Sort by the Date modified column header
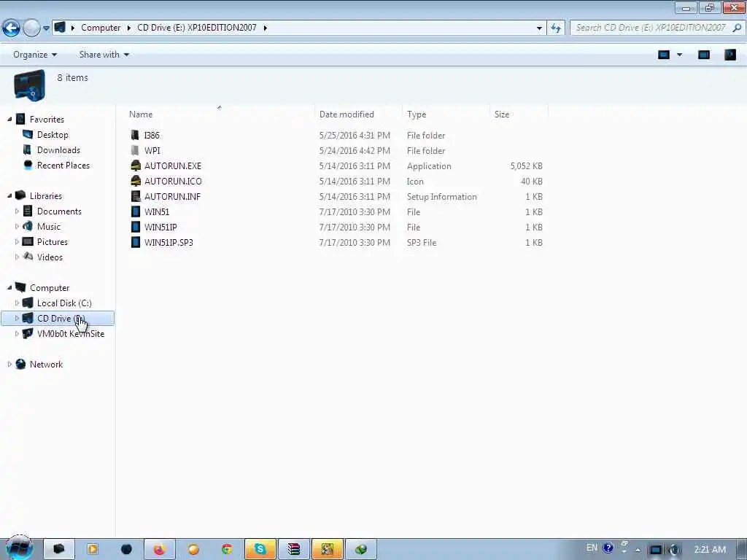747x560 pixels. (347, 114)
